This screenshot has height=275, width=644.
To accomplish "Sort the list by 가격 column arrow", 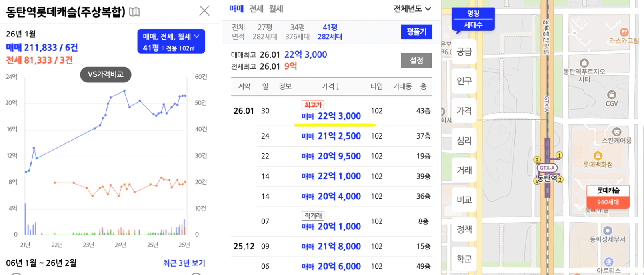I will tap(338, 86).
